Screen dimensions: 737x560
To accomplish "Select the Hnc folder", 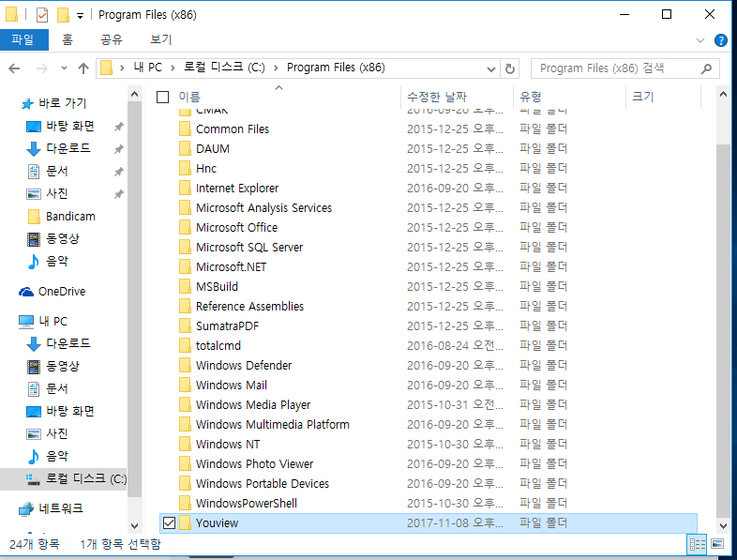I will [206, 168].
